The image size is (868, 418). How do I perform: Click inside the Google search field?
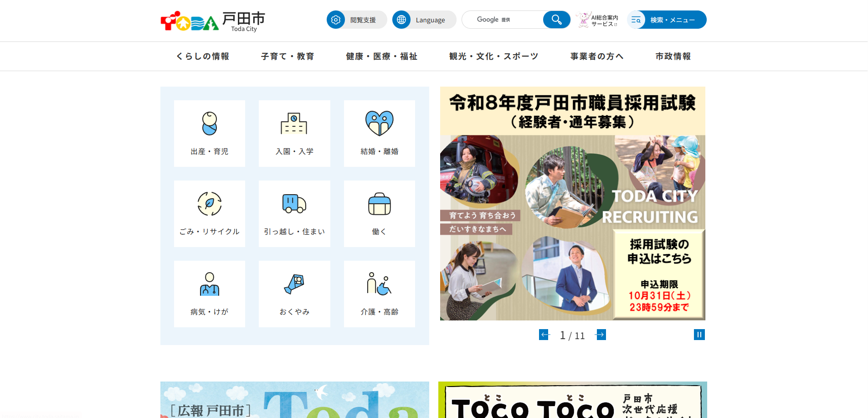[x=503, y=20]
